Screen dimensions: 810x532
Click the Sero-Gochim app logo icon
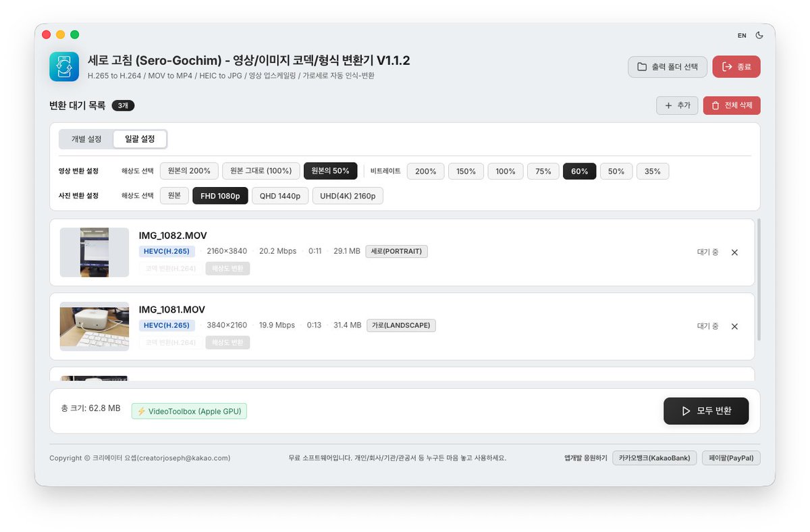click(64, 67)
